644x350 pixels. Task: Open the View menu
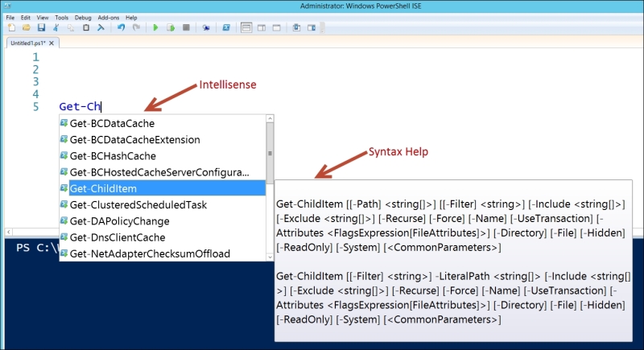[43, 18]
